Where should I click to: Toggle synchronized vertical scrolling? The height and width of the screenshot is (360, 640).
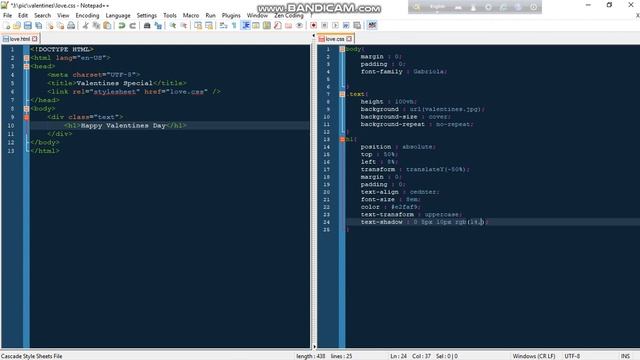coord(198,25)
